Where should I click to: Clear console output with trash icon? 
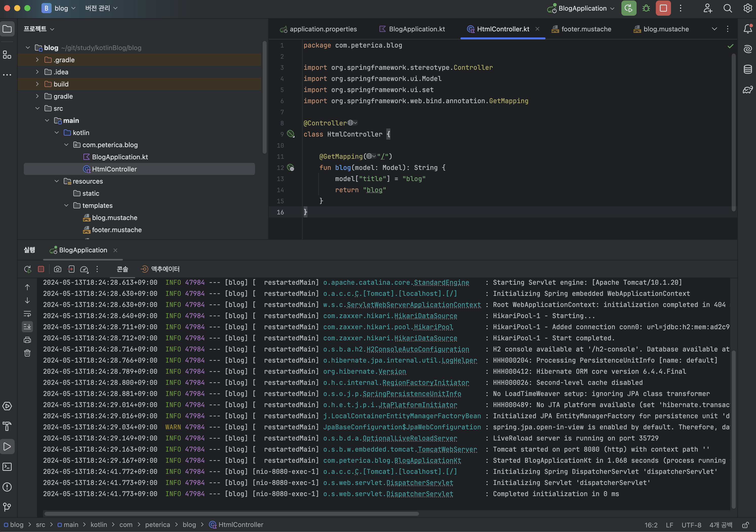coord(27,353)
